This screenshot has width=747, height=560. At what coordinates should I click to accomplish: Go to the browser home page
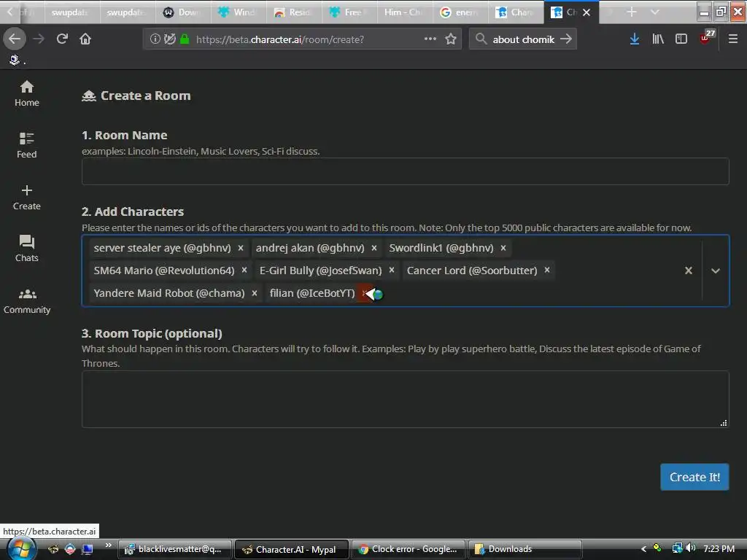click(85, 39)
